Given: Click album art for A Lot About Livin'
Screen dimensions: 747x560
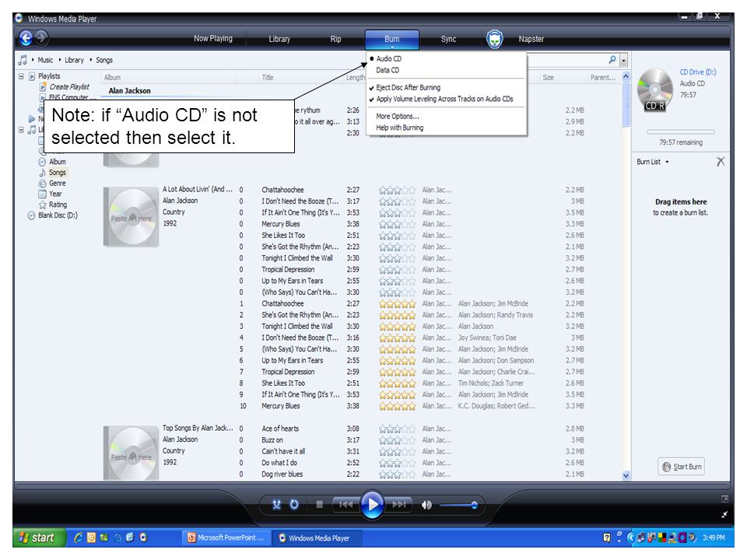Looking at the screenshot, I should [131, 217].
